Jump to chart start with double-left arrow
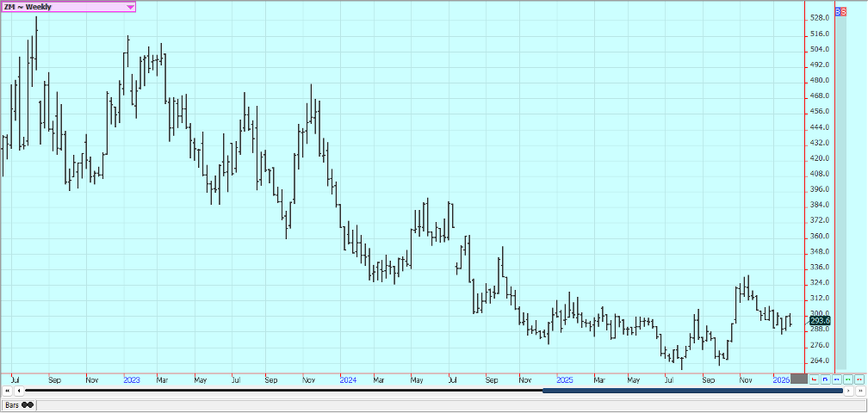The image size is (868, 413). tap(8, 391)
